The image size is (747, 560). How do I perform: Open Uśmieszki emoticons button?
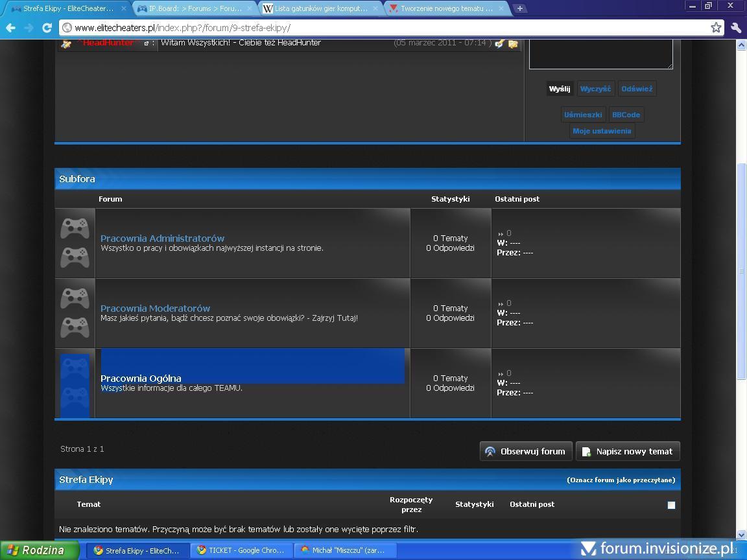(x=582, y=115)
